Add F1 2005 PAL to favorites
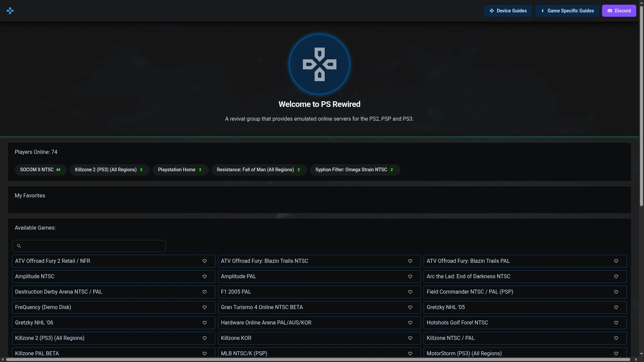This screenshot has height=362, width=644. 410,292
